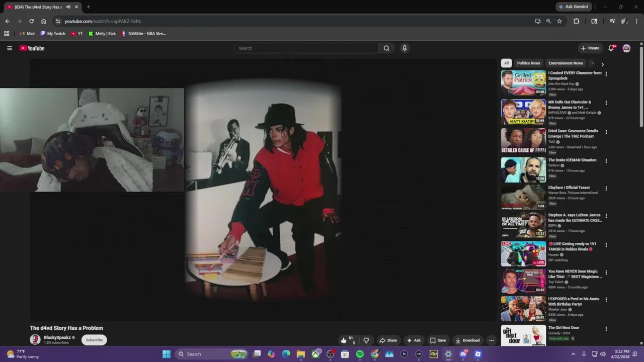Open the Drake ICEMAN Situation thumbnail
This screenshot has width=644, height=362.
point(523,170)
